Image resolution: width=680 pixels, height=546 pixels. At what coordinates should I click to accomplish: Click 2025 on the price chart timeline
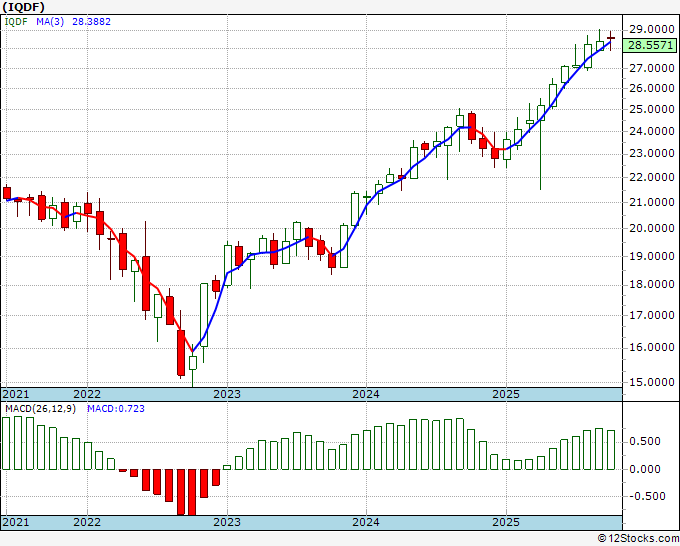point(506,394)
